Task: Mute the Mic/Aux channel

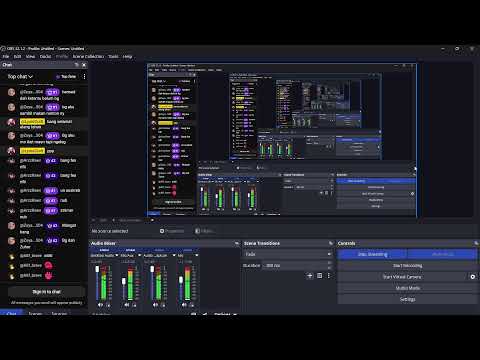Action: pos(127,305)
